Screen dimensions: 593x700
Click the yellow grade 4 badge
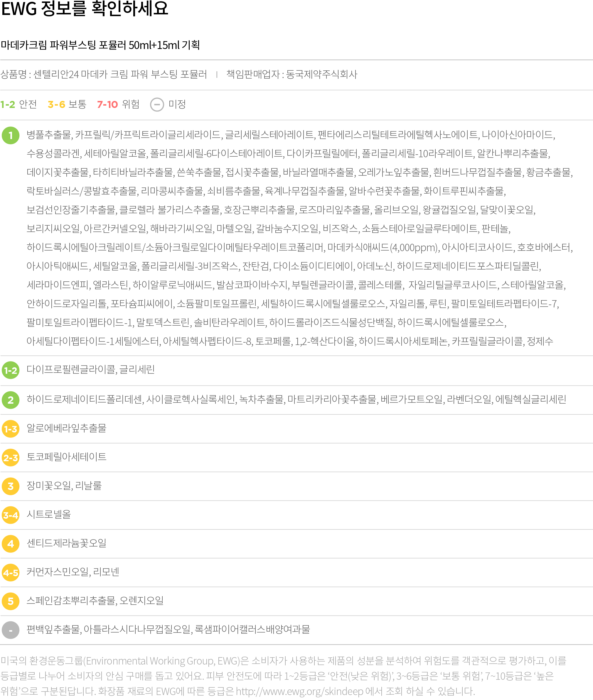pyautogui.click(x=10, y=544)
